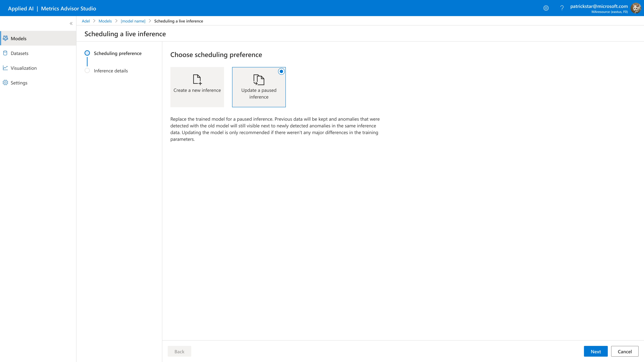
Task: Collapse the left navigation pane
Action: (71, 23)
